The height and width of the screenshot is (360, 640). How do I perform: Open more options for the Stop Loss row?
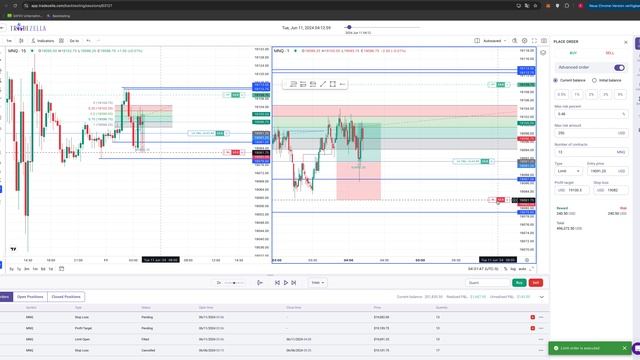point(541,317)
